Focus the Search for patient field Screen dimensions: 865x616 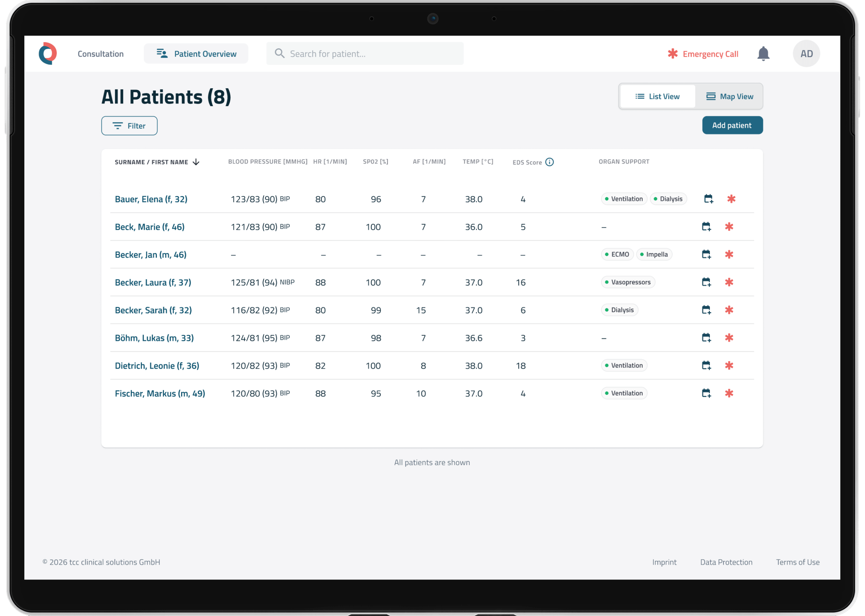click(x=365, y=53)
